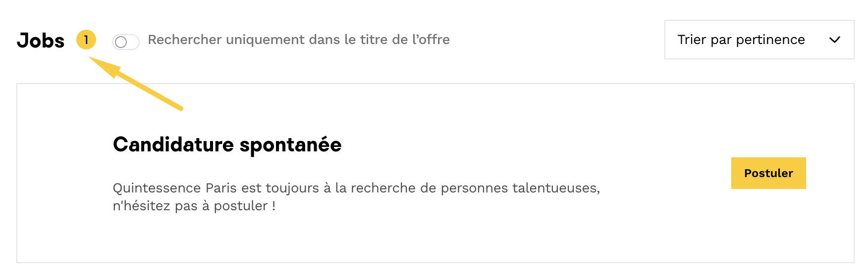The width and height of the screenshot is (868, 278).
Task: Select the spontaneous application job card
Action: (x=435, y=237)
